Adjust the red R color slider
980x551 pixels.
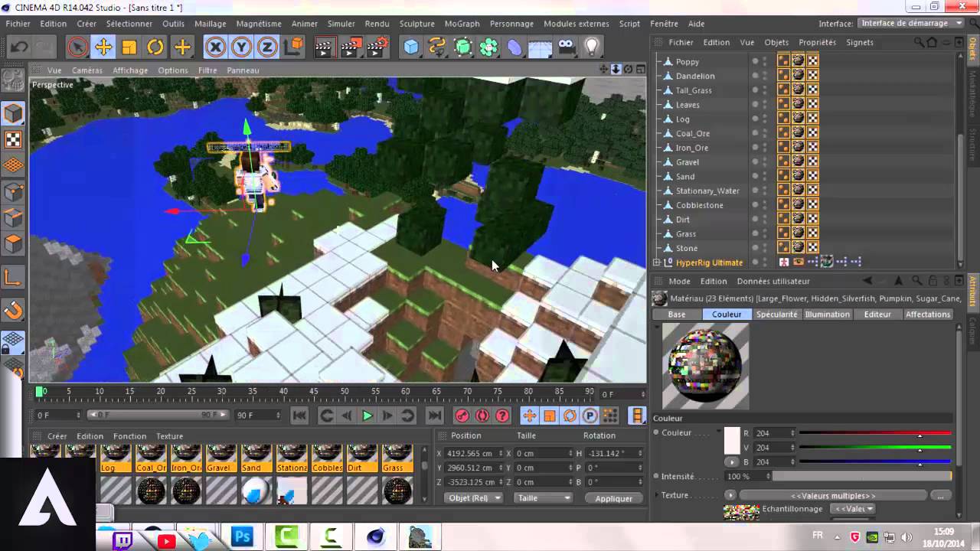(875, 433)
